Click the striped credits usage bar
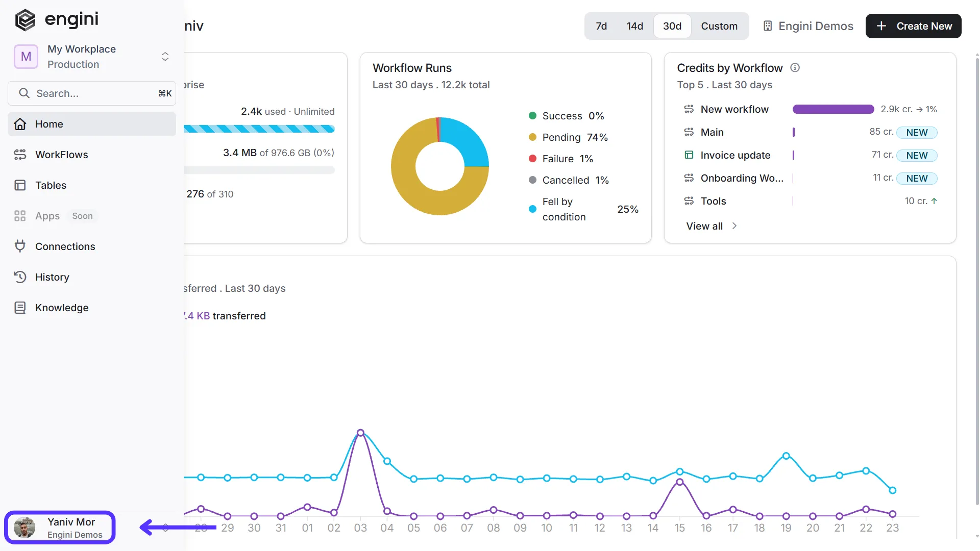Screen dimensions: 980x551 click(259, 129)
